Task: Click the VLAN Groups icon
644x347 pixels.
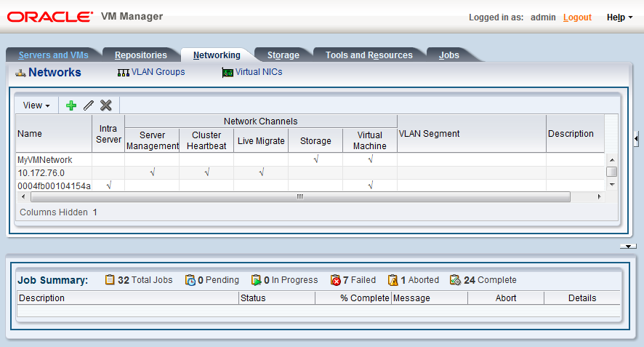Action: (124, 73)
